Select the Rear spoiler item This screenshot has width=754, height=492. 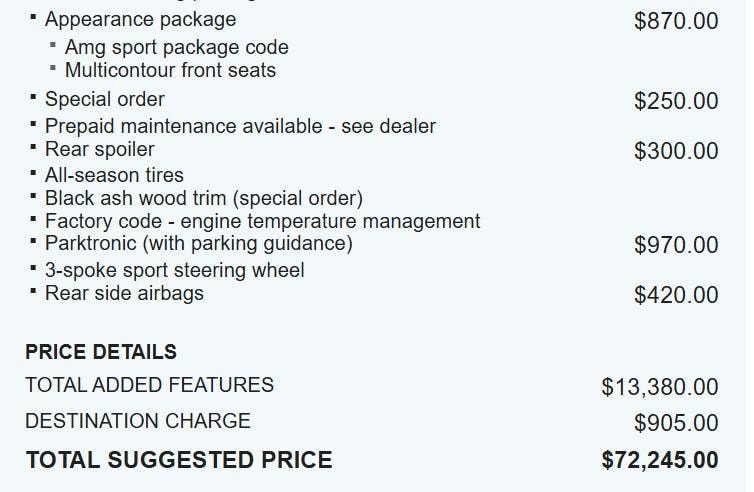click(x=100, y=150)
